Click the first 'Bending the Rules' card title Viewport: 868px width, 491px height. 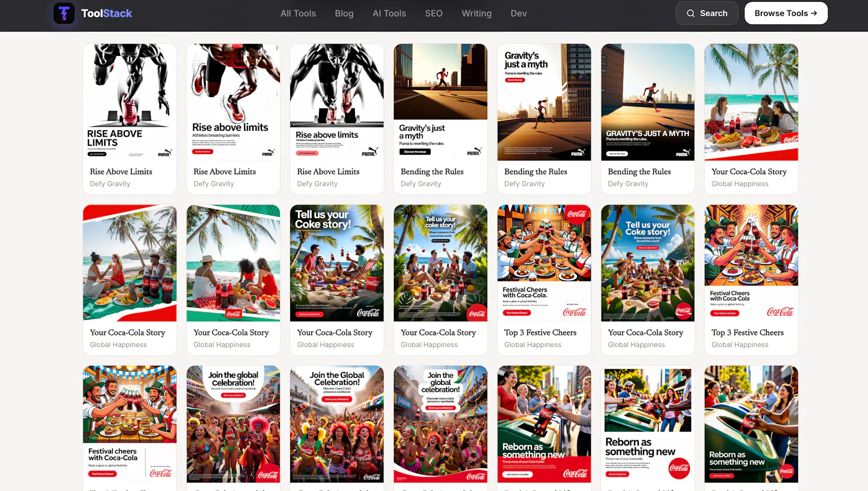coord(432,171)
